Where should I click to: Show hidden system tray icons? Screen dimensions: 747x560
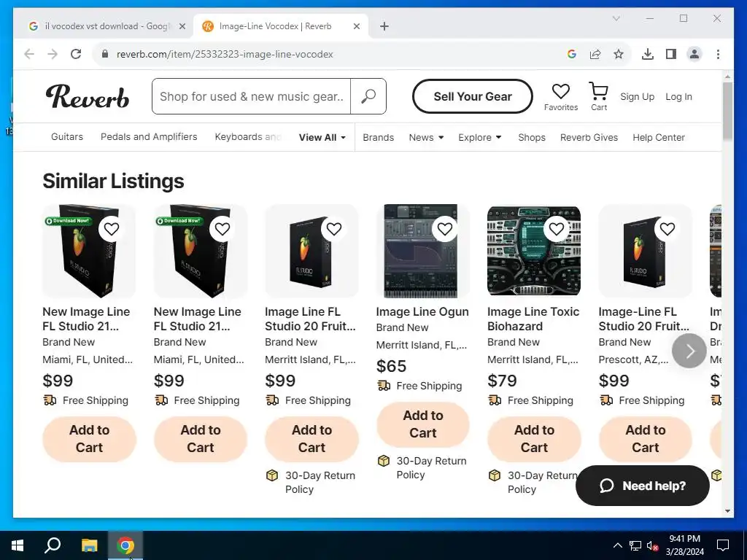pyautogui.click(x=617, y=545)
